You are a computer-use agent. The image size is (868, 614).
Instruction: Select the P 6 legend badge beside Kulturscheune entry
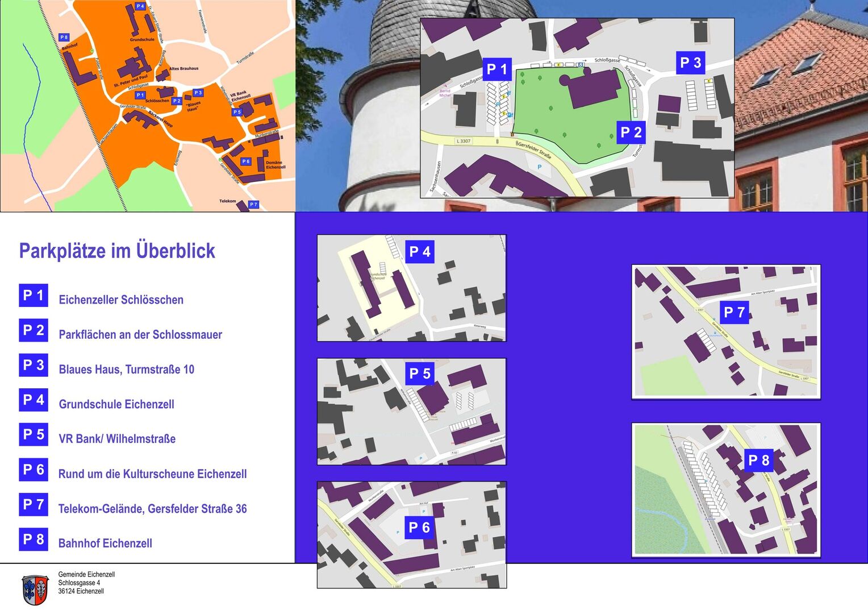(x=34, y=470)
